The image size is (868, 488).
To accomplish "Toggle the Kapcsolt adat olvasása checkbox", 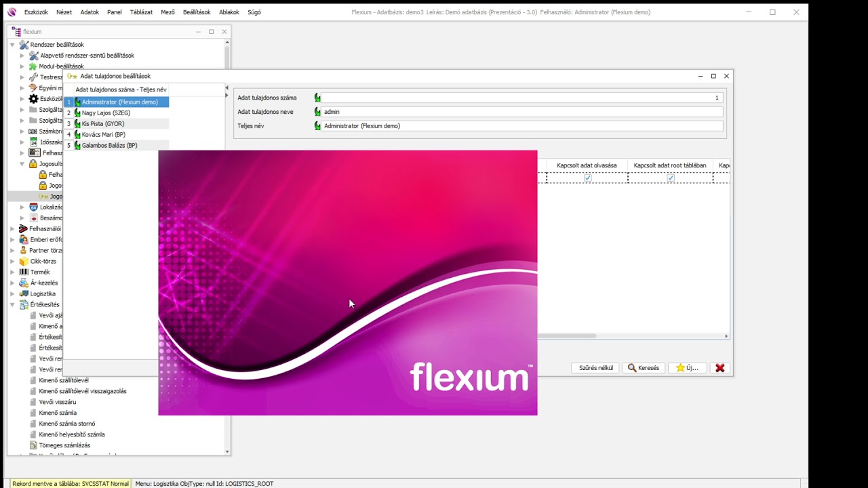I will click(x=588, y=178).
